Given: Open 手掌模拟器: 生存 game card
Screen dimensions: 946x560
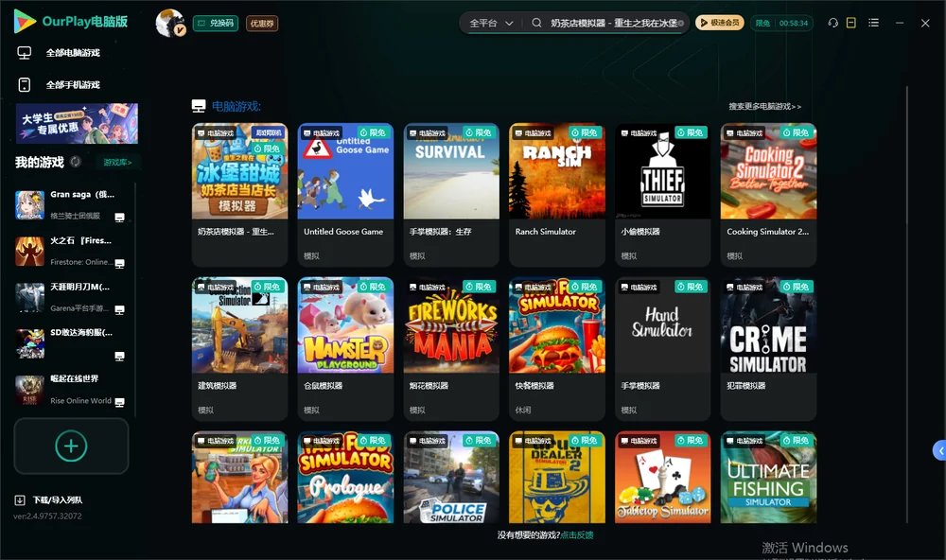Looking at the screenshot, I should pyautogui.click(x=451, y=194).
